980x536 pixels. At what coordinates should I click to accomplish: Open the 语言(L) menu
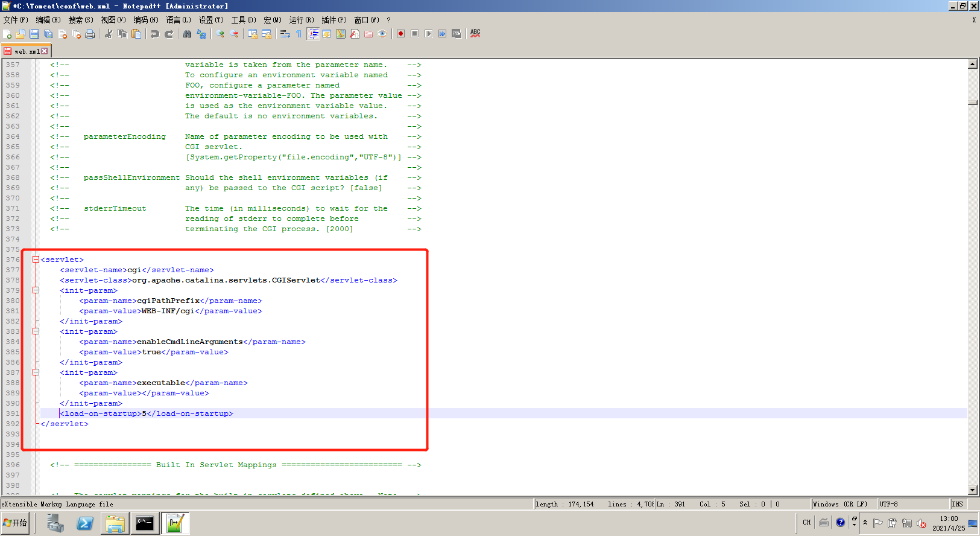tap(179, 20)
